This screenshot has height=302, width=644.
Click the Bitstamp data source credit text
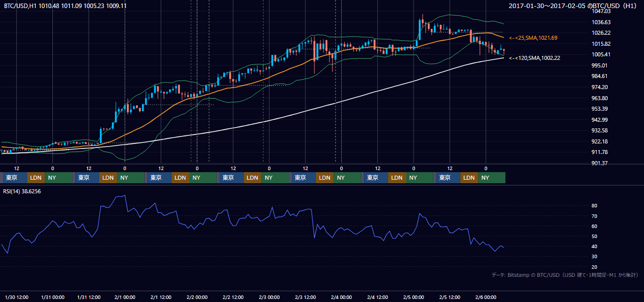565,275
